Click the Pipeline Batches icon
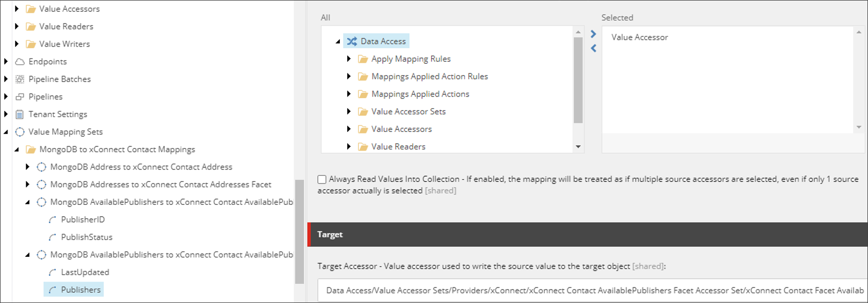 (x=20, y=79)
